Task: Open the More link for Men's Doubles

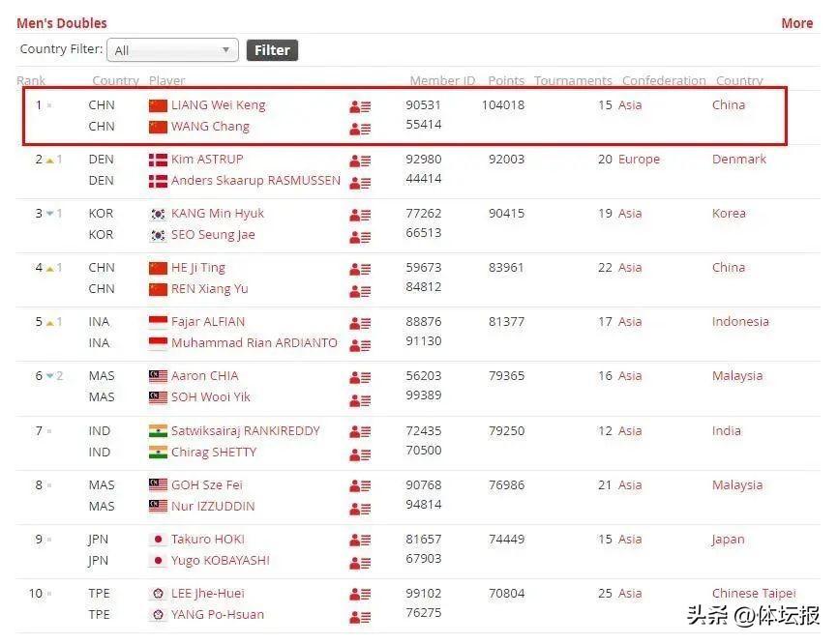Action: point(796,23)
